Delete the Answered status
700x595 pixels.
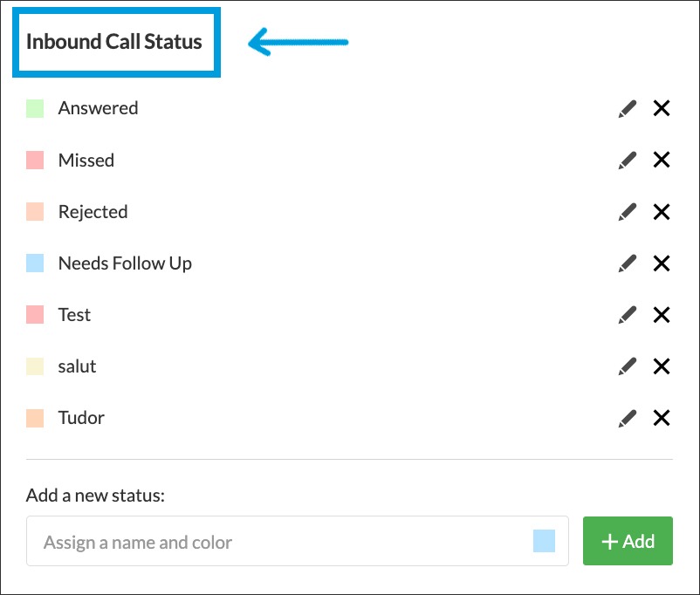point(662,109)
